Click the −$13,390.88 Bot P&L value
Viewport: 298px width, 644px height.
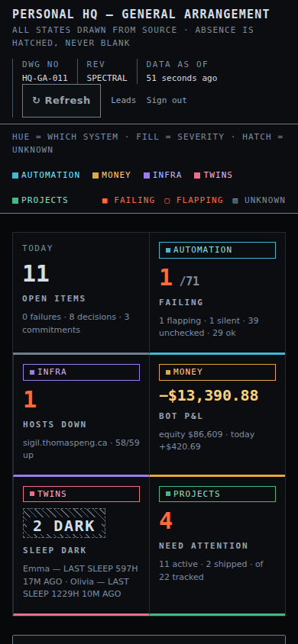pyautogui.click(x=209, y=395)
